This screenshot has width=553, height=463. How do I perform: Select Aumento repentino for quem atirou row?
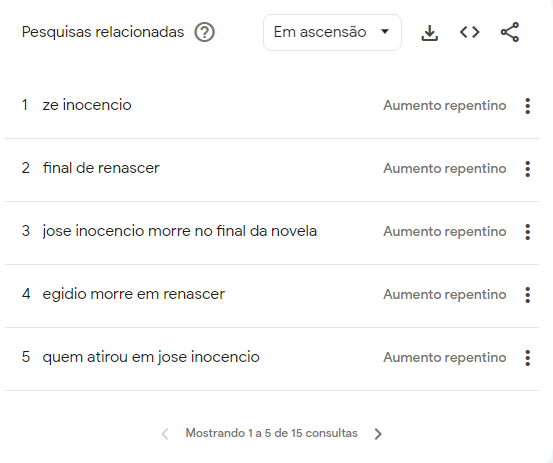(x=445, y=358)
